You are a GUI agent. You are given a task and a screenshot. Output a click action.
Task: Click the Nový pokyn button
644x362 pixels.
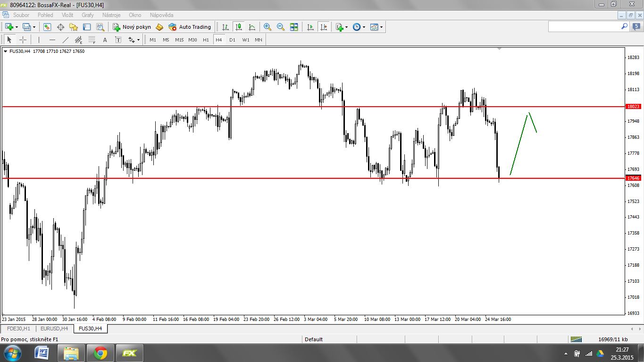point(132,27)
